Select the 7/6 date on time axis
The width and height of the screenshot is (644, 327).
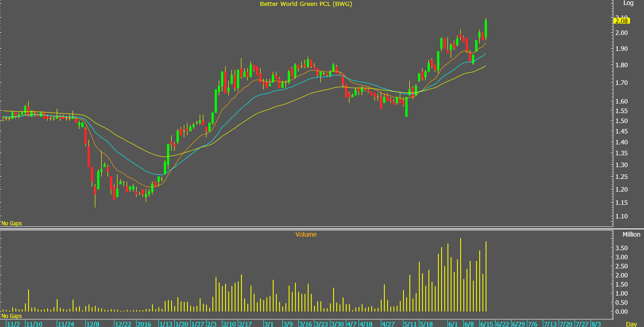tap(533, 324)
